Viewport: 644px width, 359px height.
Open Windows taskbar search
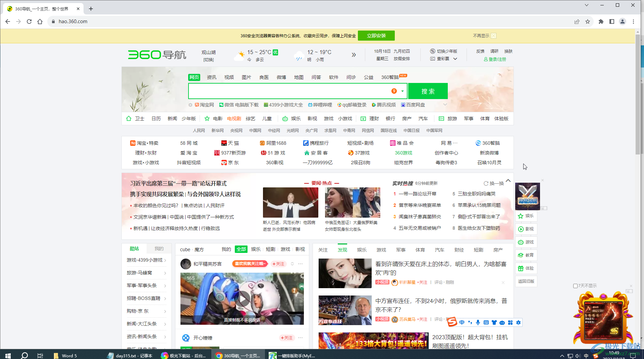(24, 355)
